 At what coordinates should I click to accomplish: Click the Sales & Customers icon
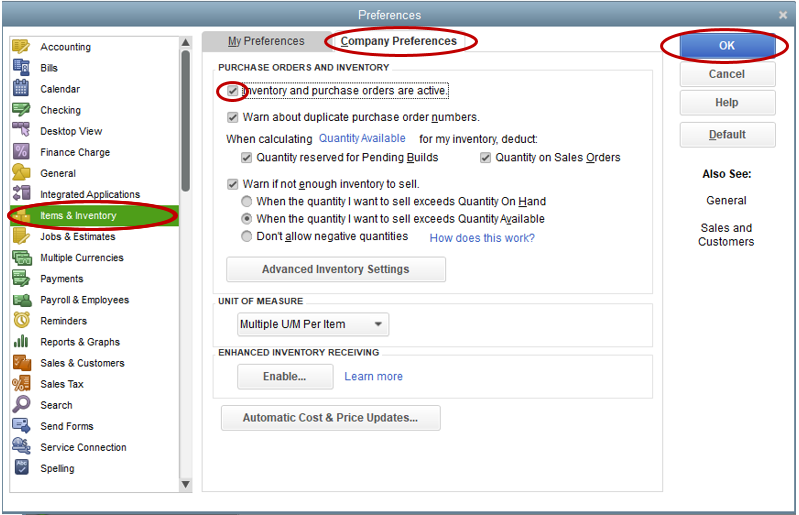pyautogui.click(x=21, y=363)
